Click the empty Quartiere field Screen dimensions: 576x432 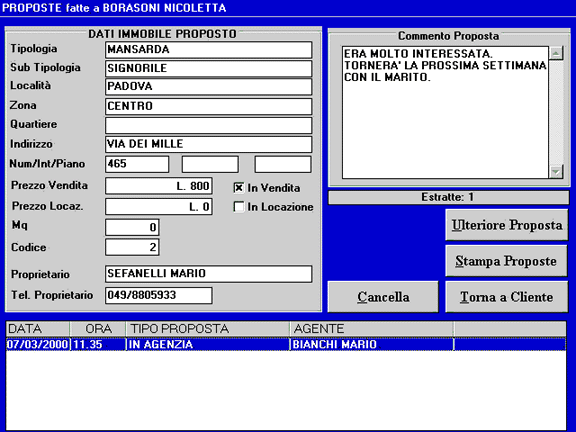point(209,125)
